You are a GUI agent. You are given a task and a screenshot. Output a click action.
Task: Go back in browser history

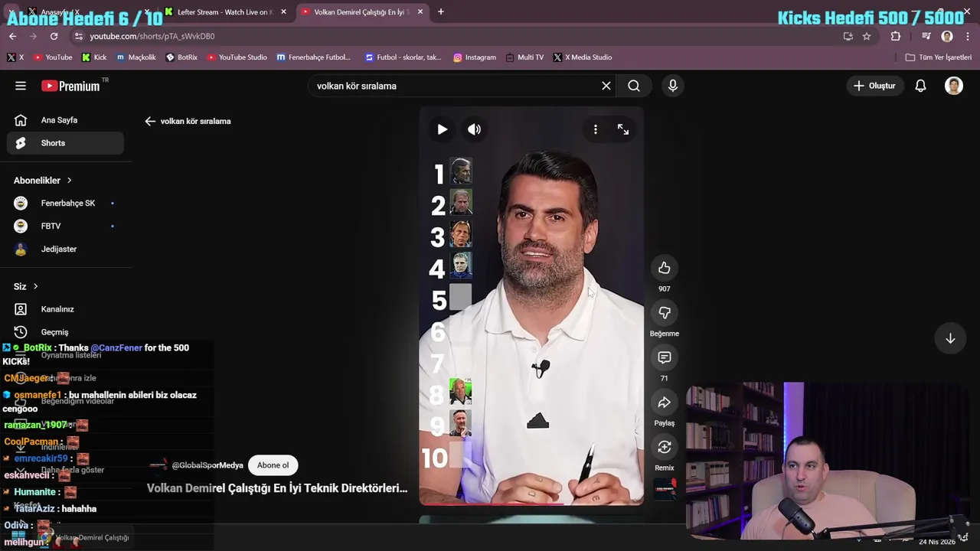coord(12,36)
